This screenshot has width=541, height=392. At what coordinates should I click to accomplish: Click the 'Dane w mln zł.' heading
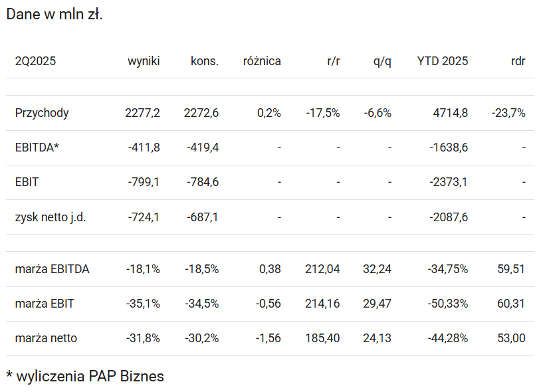point(54,15)
